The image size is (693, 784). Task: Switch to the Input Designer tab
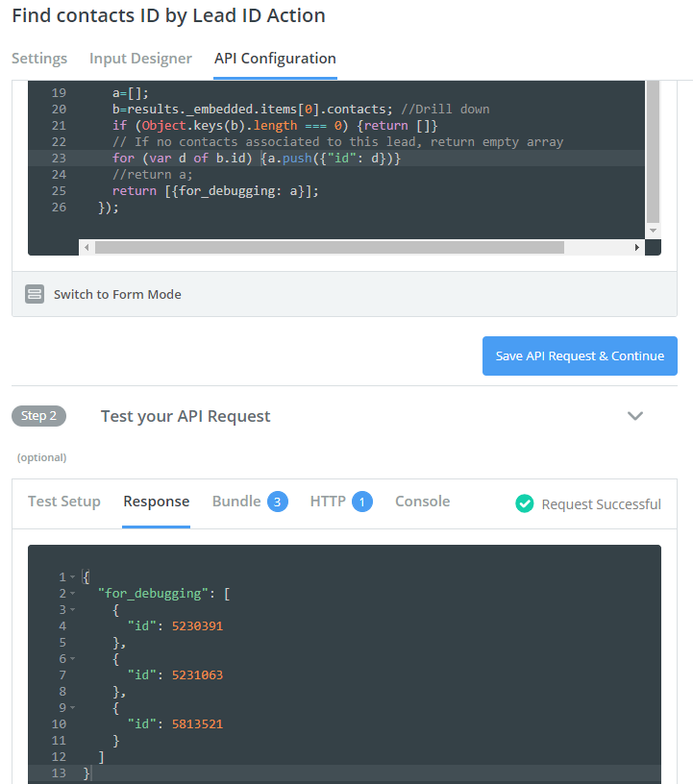[x=140, y=59]
